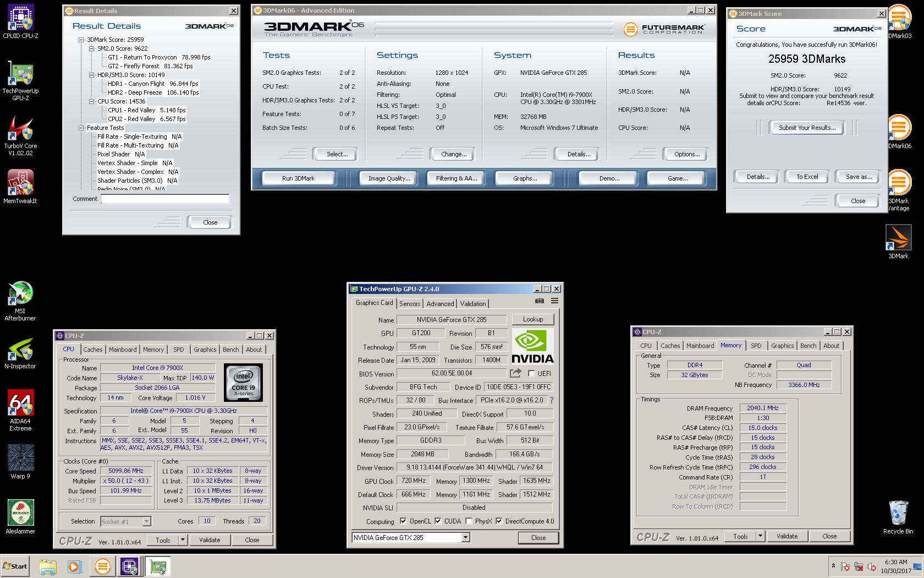
Task: Collapse the SM2.0 Score tree node
Action: click(91, 48)
